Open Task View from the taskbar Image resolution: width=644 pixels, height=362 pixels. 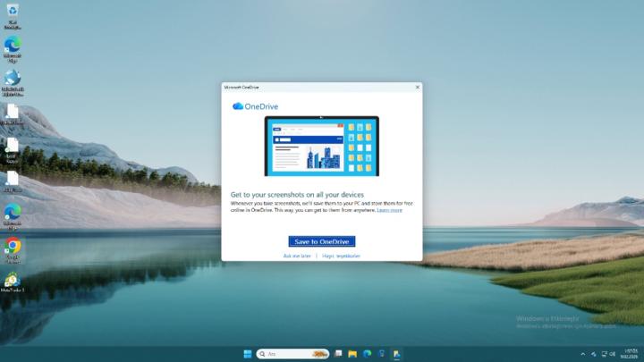point(338,354)
